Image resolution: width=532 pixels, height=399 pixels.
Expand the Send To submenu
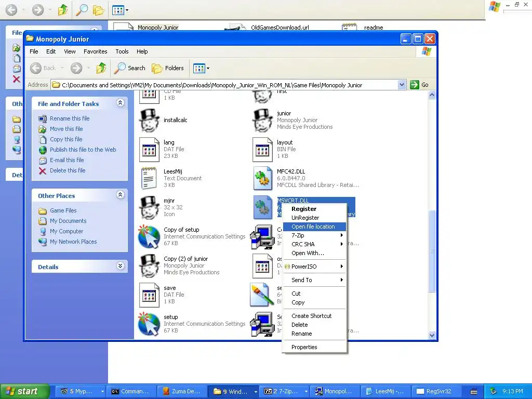pos(314,280)
